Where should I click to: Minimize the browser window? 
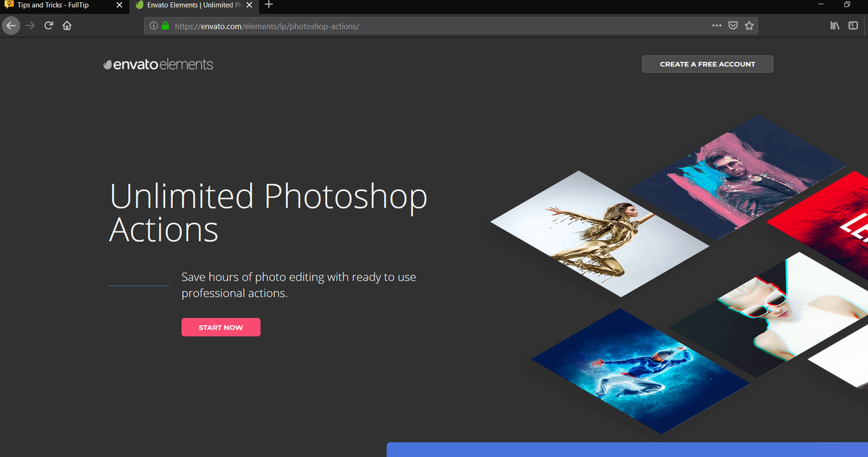(x=821, y=5)
